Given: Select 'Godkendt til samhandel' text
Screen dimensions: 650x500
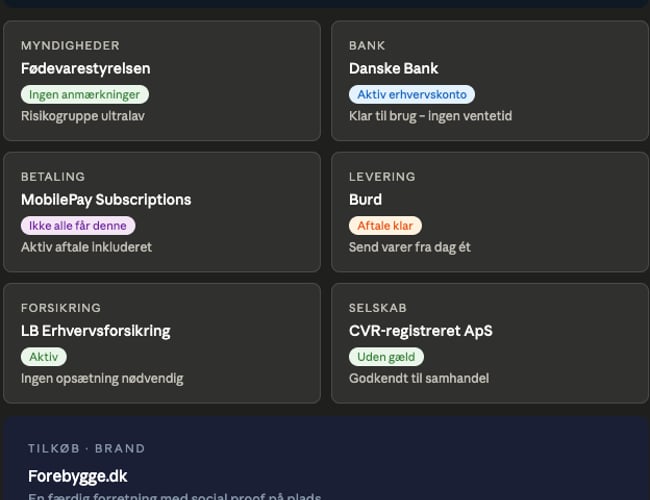Looking at the screenshot, I should coord(419,378).
